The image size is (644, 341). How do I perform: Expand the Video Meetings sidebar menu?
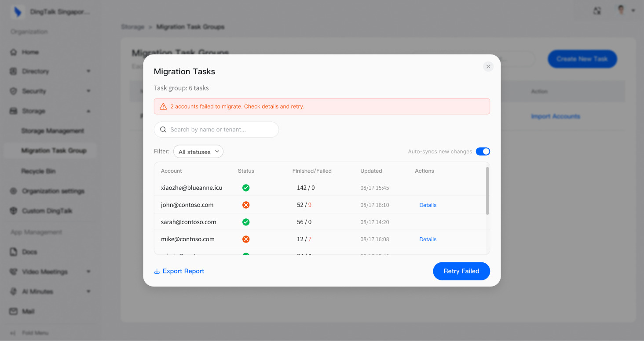coord(50,272)
